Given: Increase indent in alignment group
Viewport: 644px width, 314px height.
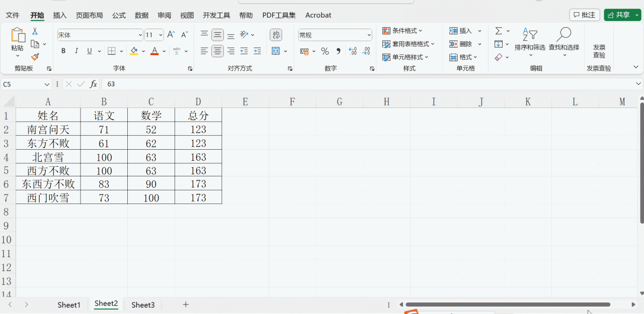Looking at the screenshot, I should coord(257,51).
